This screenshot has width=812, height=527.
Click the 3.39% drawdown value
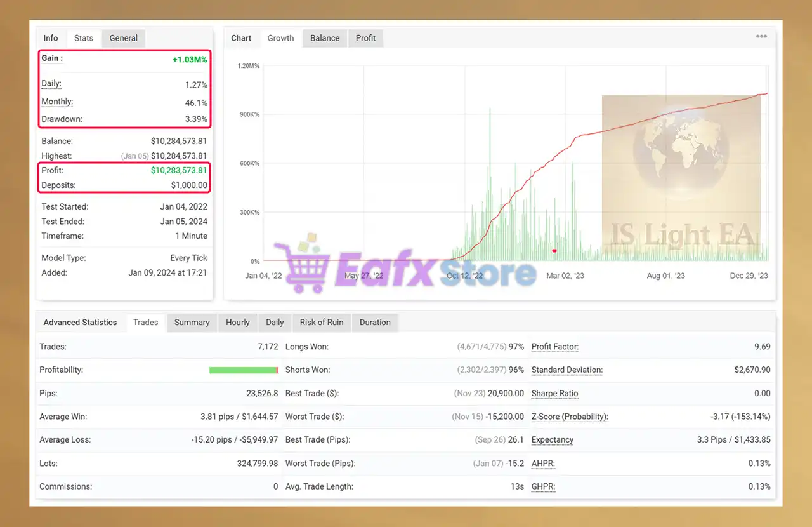tap(196, 119)
